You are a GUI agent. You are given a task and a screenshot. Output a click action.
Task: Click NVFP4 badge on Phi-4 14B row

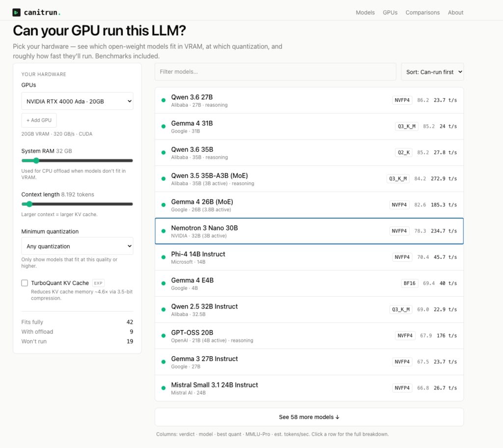[x=402, y=257]
